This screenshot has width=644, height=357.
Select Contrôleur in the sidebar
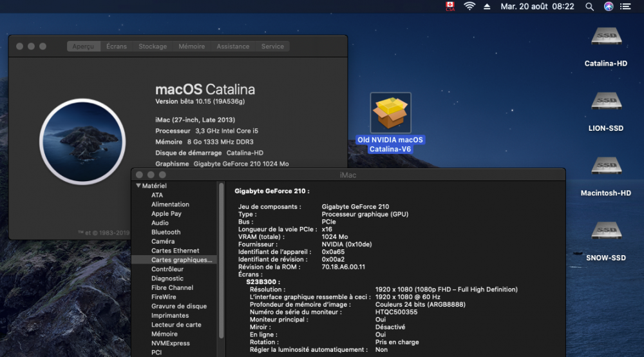click(167, 269)
